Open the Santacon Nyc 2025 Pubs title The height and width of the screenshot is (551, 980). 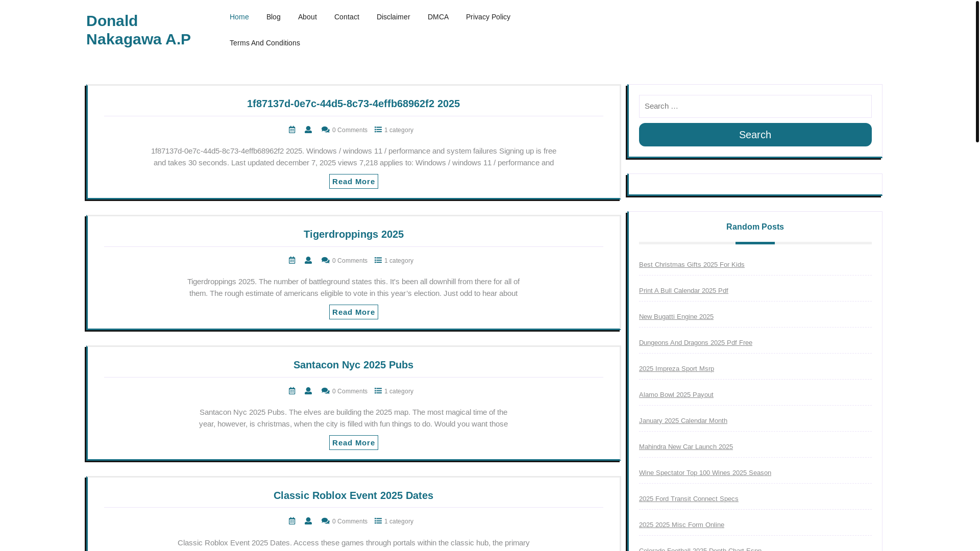[x=353, y=365]
